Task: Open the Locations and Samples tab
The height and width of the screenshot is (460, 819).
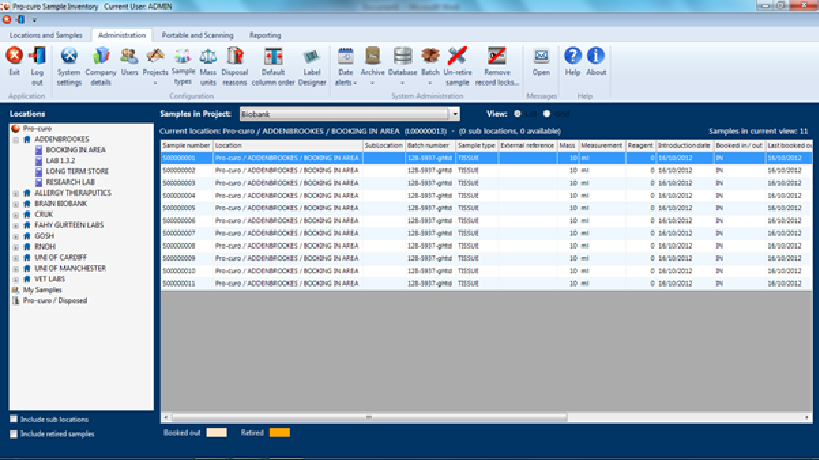Action: point(46,34)
